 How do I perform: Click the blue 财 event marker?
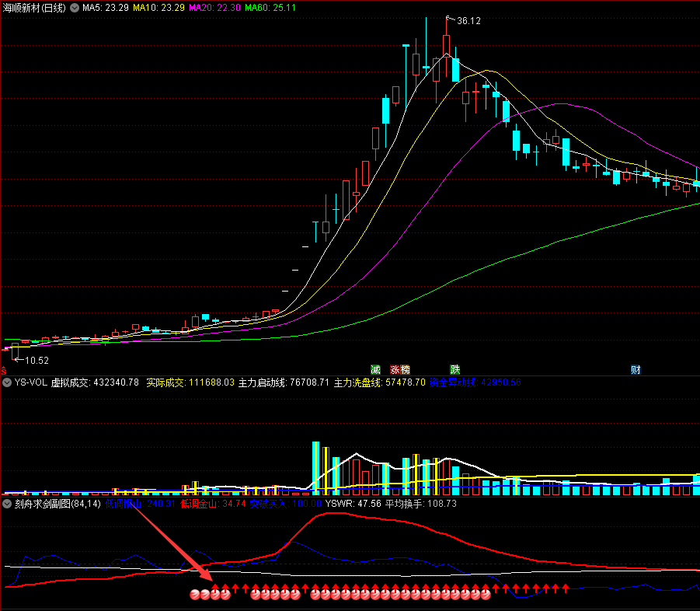636,369
